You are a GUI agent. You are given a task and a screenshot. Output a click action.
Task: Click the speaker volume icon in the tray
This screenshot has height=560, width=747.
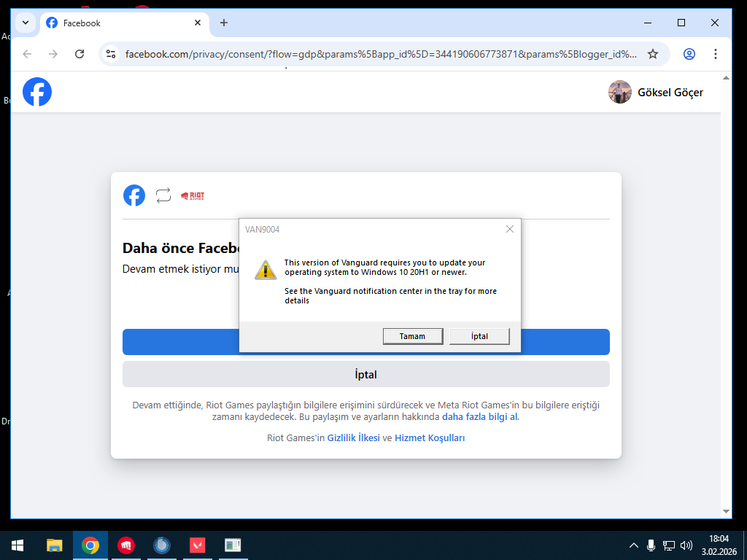click(686, 545)
